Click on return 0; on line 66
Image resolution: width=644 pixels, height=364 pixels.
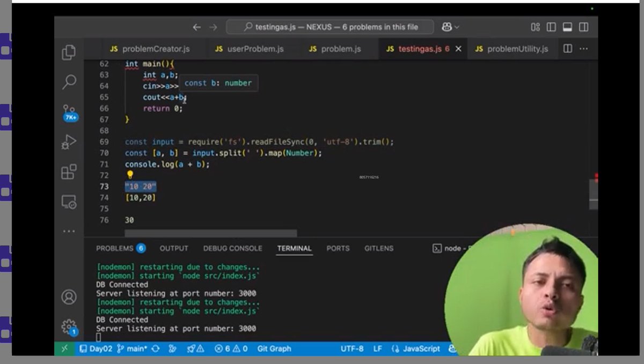click(x=163, y=108)
